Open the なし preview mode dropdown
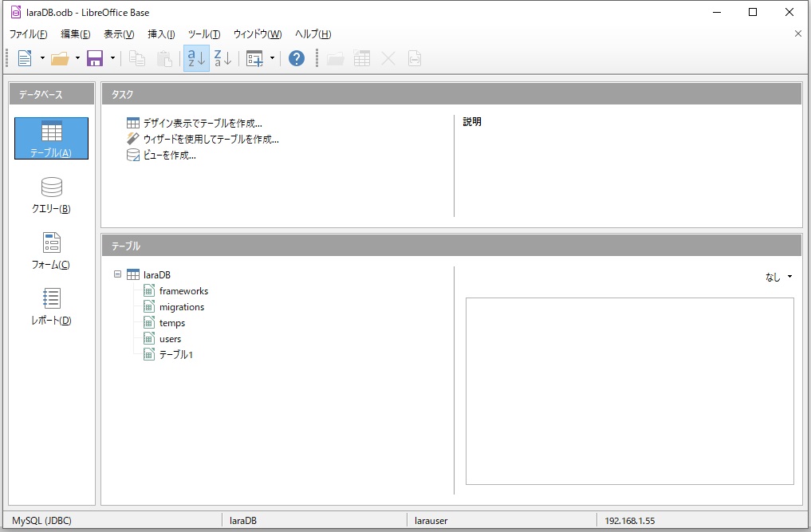The height and width of the screenshot is (532, 811). click(779, 277)
